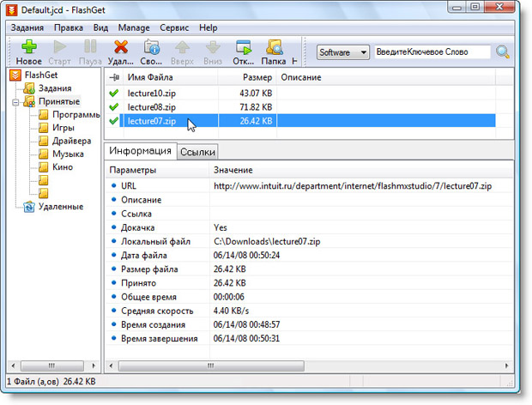Click the Дата файла parameter row
The image size is (532, 405).
(x=309, y=255)
